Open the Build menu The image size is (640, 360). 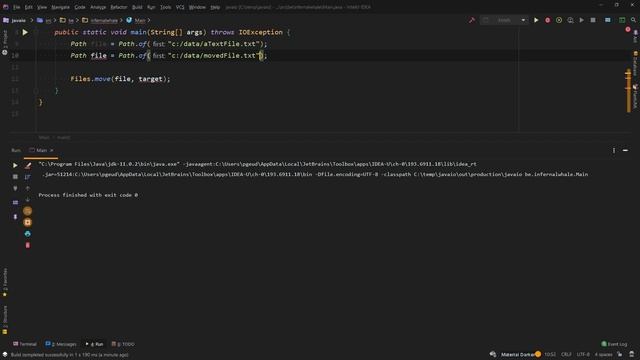[x=137, y=7]
